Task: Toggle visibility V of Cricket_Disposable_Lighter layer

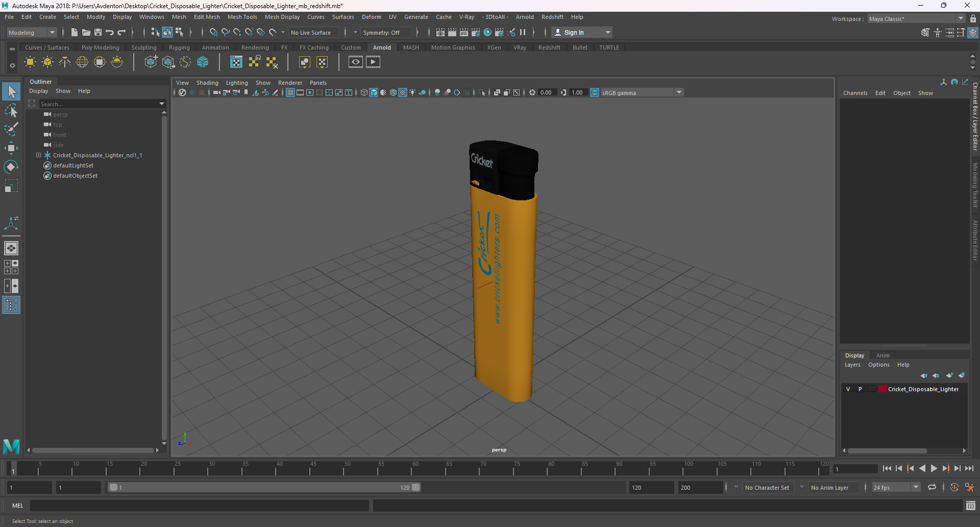Action: pos(848,389)
